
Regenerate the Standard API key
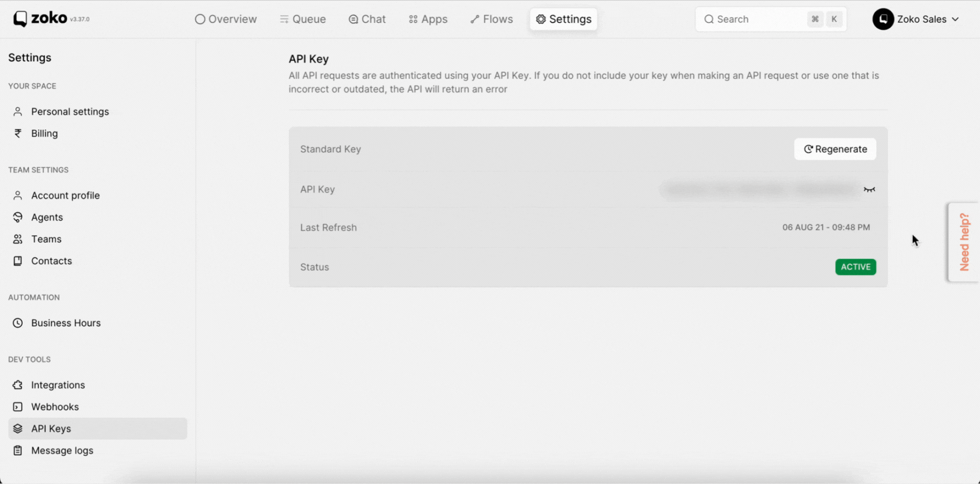click(x=835, y=149)
